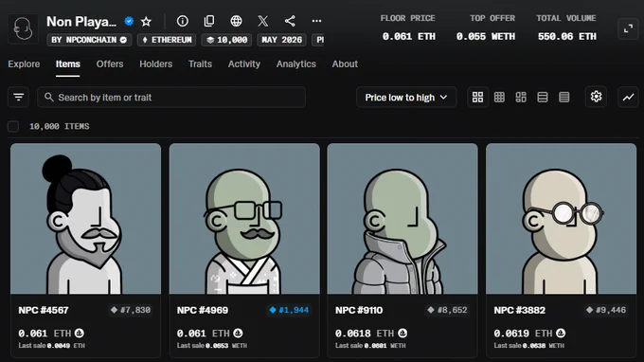This screenshot has height=362, width=644.
Task: Switch to the Offers tab
Action: coord(110,64)
